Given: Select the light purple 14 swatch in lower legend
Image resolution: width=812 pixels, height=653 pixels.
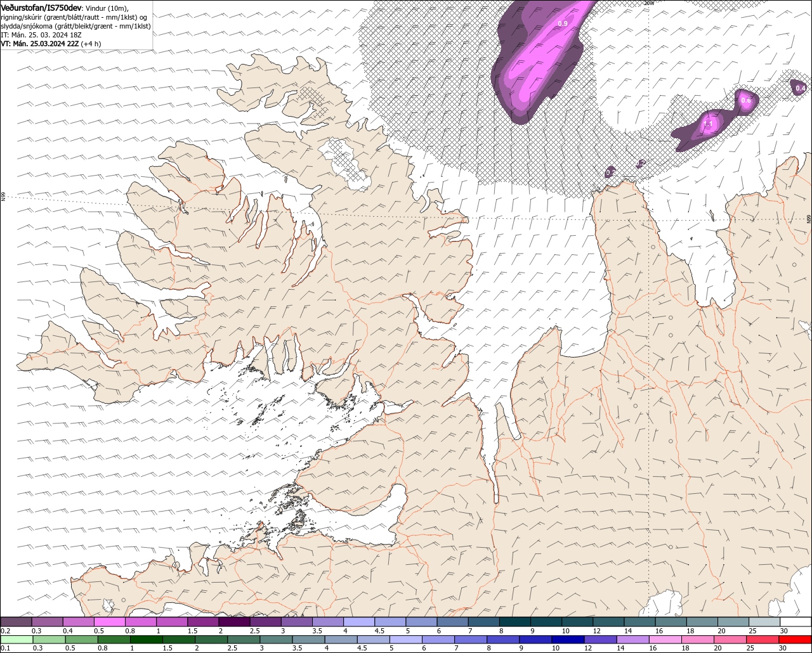Looking at the screenshot, I should (x=633, y=640).
